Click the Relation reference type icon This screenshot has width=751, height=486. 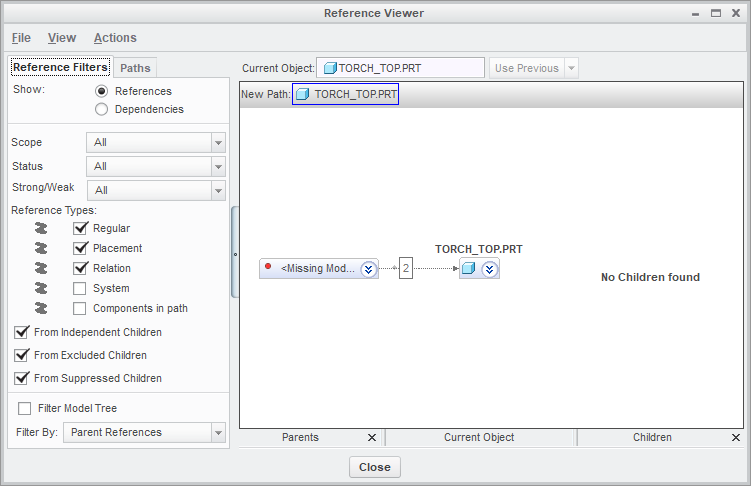tap(41, 268)
